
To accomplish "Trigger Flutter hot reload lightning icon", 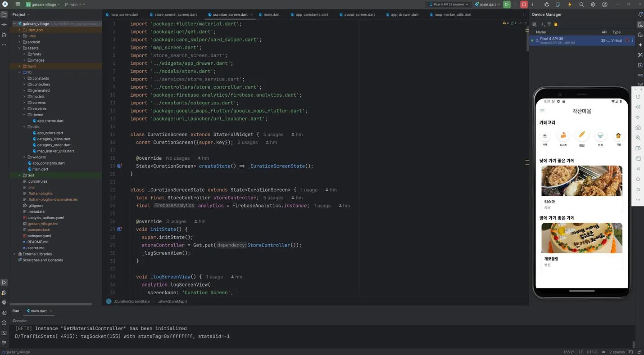I will (x=570, y=4).
